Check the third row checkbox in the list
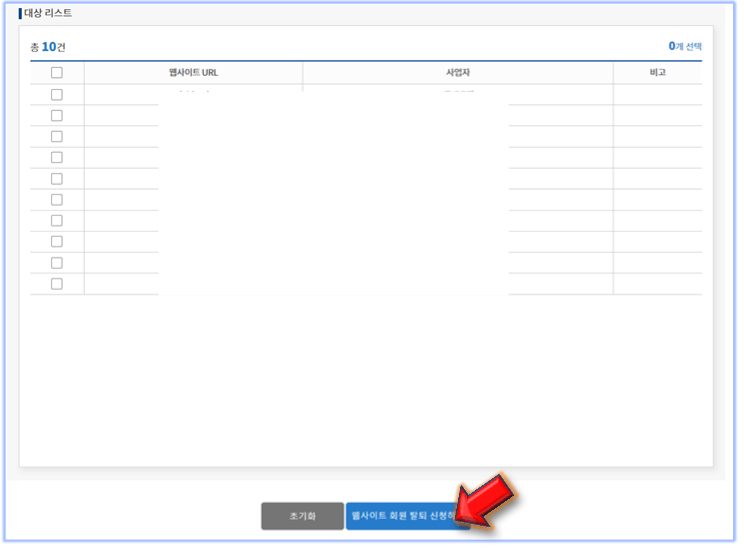This screenshot has width=744, height=548. click(57, 137)
